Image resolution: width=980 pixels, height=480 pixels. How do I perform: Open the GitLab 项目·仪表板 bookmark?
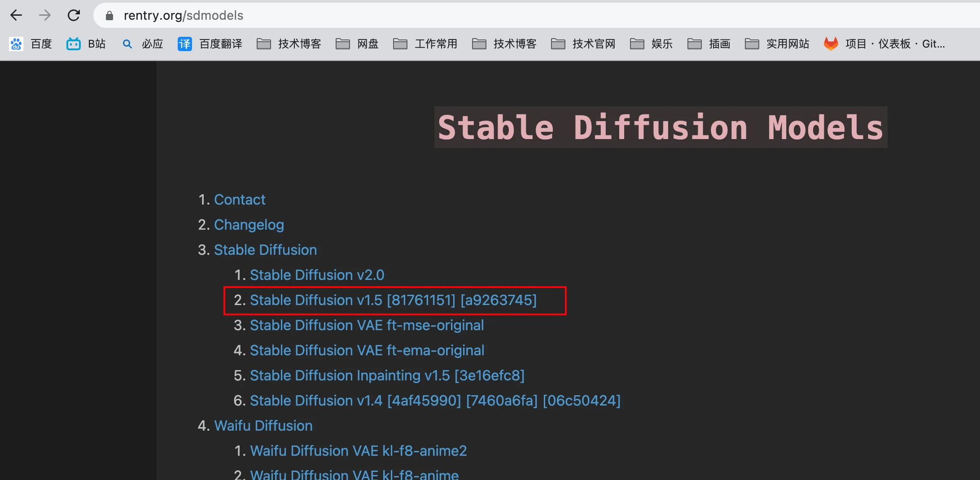[x=884, y=44]
